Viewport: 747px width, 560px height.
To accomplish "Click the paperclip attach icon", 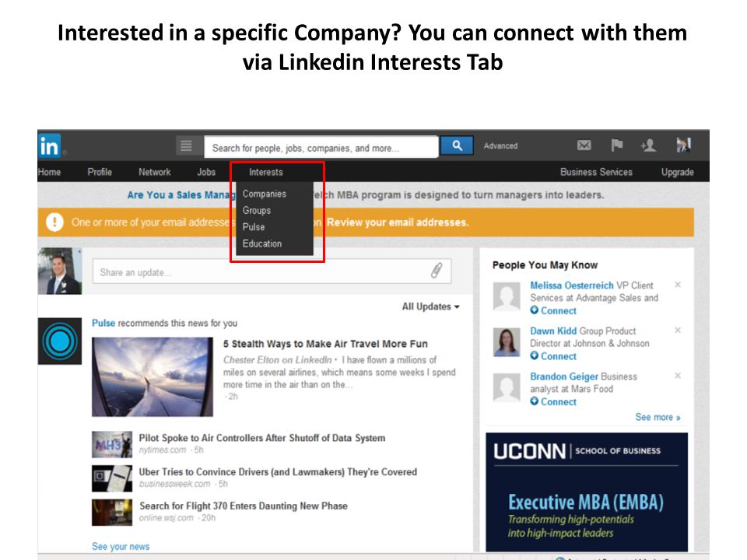I will 437,271.
